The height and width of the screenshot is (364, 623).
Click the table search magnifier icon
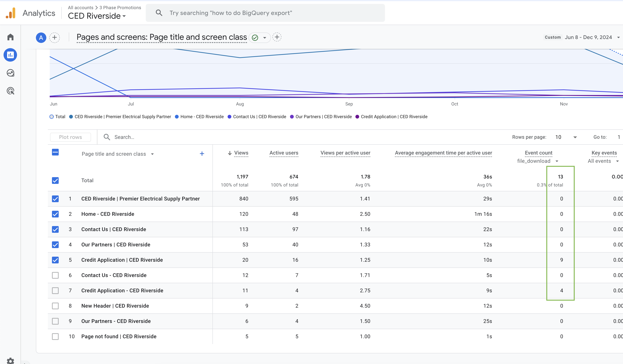(x=107, y=137)
